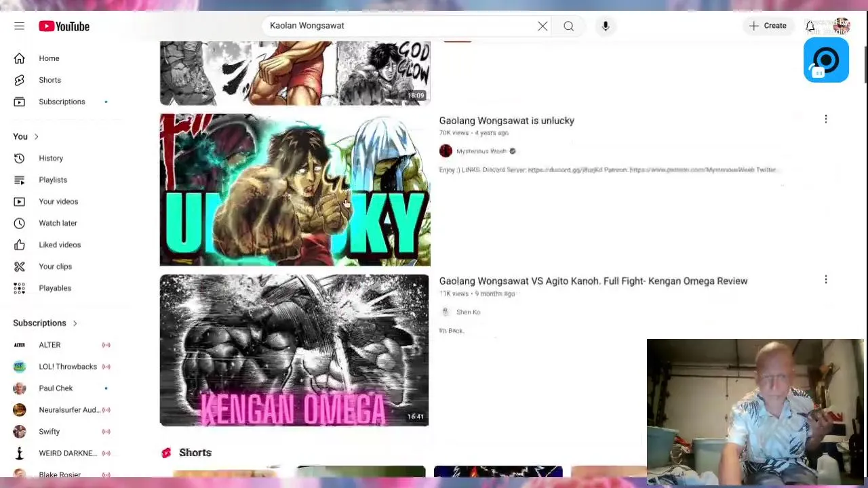Click the Shorts shelf icon

(x=166, y=453)
